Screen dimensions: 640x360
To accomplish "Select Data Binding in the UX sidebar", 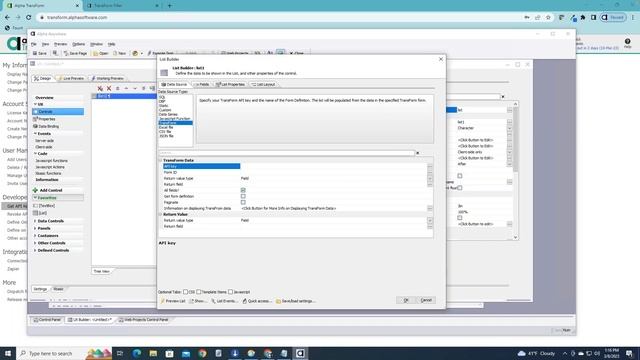I will [x=46, y=127].
